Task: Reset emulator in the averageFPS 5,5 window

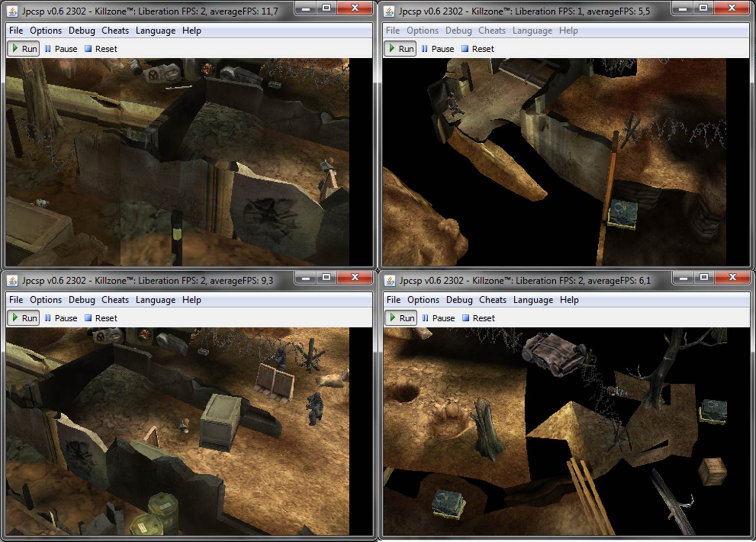Action: 478,49
